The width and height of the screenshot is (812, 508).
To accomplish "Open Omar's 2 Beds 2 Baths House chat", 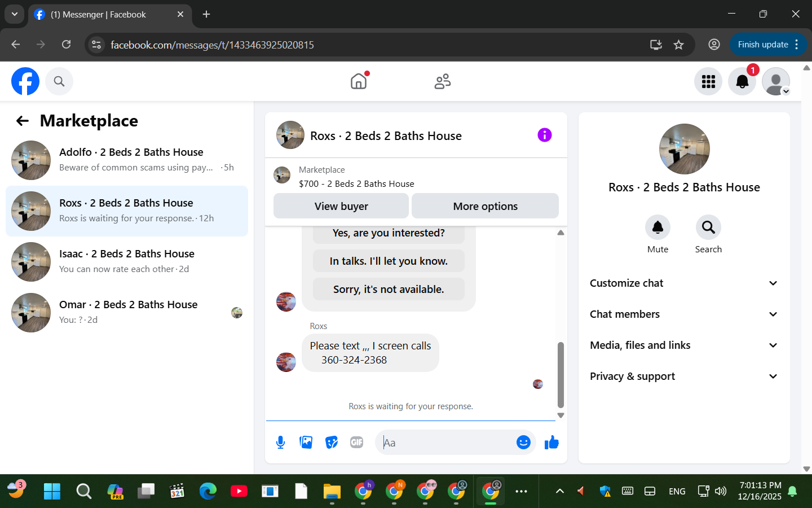I will click(x=127, y=313).
